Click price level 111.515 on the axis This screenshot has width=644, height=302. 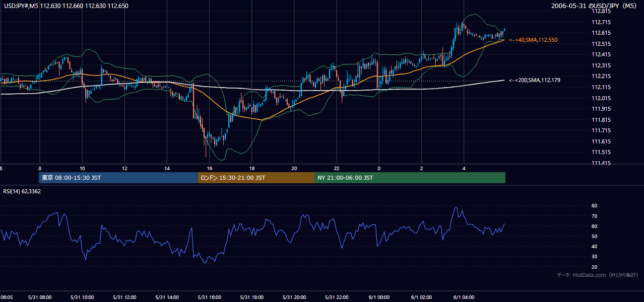pos(601,152)
